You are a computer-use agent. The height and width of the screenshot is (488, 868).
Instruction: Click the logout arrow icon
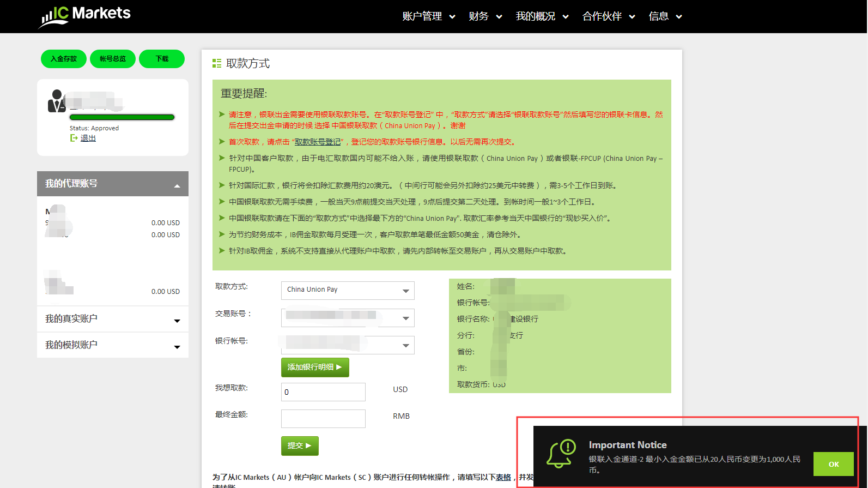pyautogui.click(x=74, y=138)
